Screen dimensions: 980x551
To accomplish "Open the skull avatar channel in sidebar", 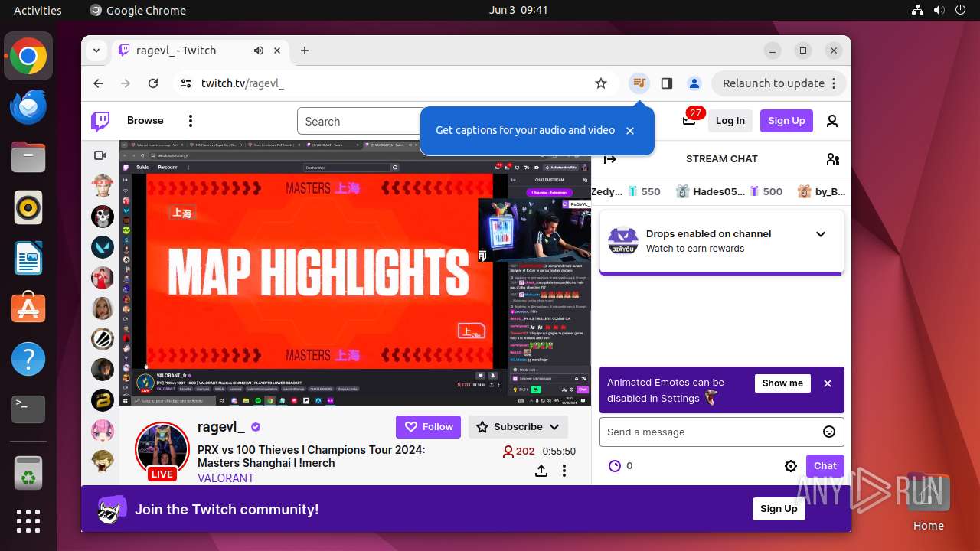I will pos(103,217).
